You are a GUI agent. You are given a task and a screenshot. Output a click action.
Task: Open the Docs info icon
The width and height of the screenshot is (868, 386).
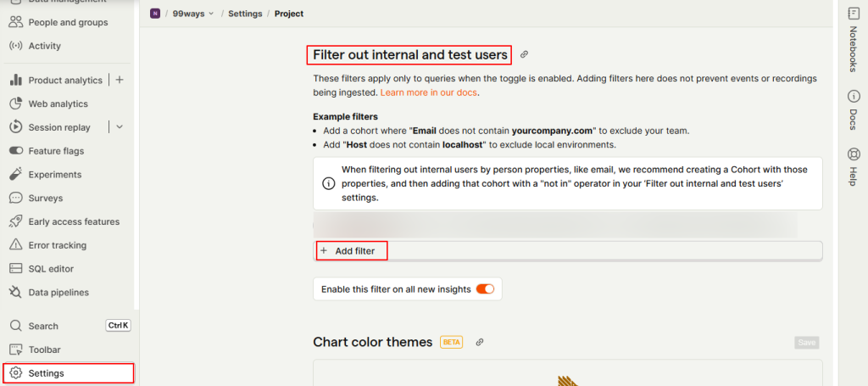click(853, 97)
